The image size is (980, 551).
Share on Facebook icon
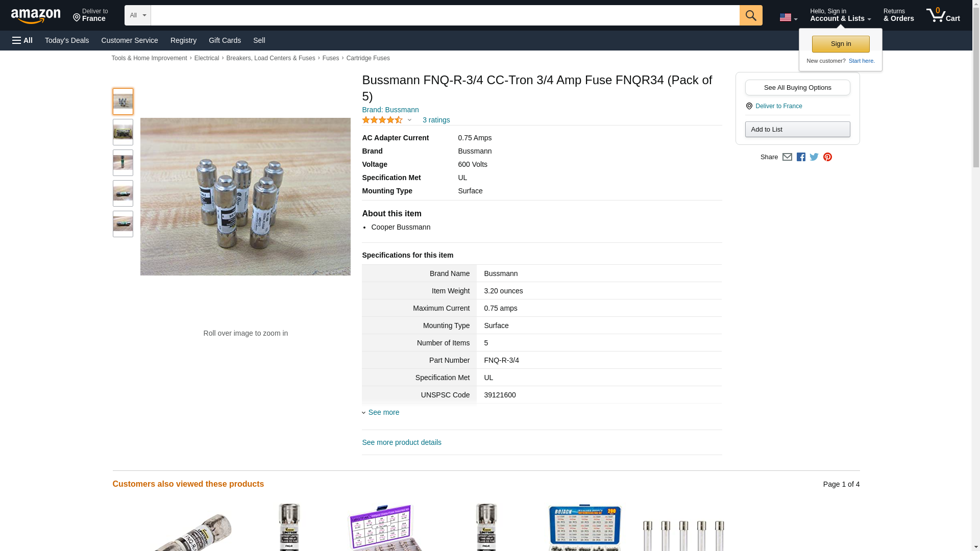[801, 157]
